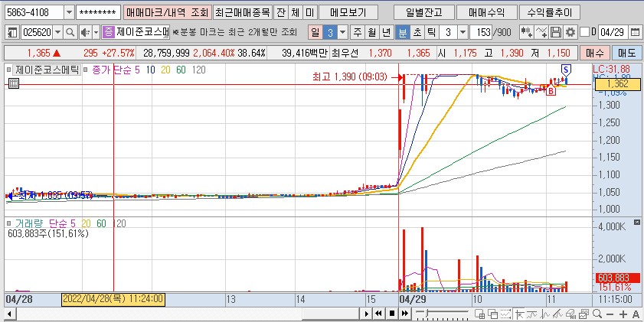Click the stock name field 제이준코스메
Screen dimensions: 644x322
142,32
